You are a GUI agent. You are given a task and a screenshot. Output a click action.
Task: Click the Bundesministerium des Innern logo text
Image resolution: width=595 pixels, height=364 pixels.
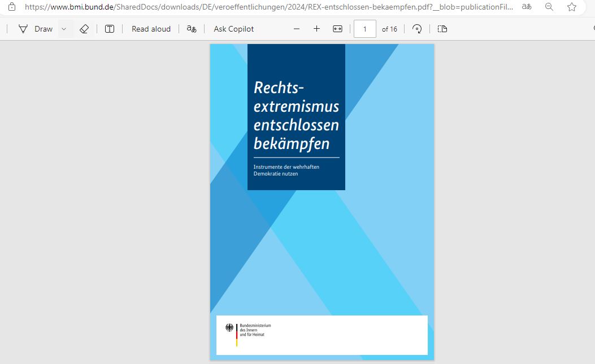pos(255,330)
